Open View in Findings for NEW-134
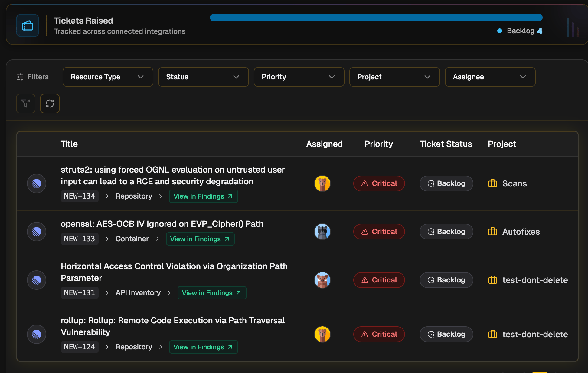Screen dimensions: 588x373 coord(204,196)
